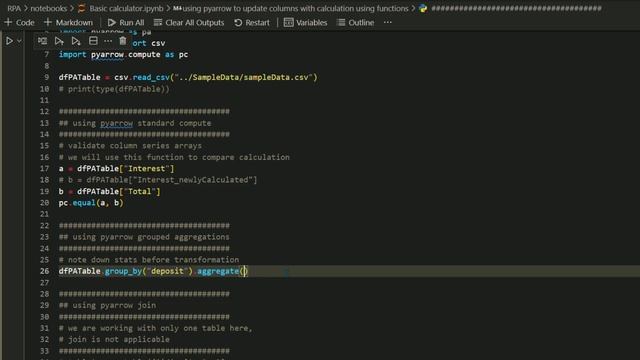Viewport: 640px width, 360px height.
Task: Run the current cell with play icon
Action: click(x=9, y=41)
